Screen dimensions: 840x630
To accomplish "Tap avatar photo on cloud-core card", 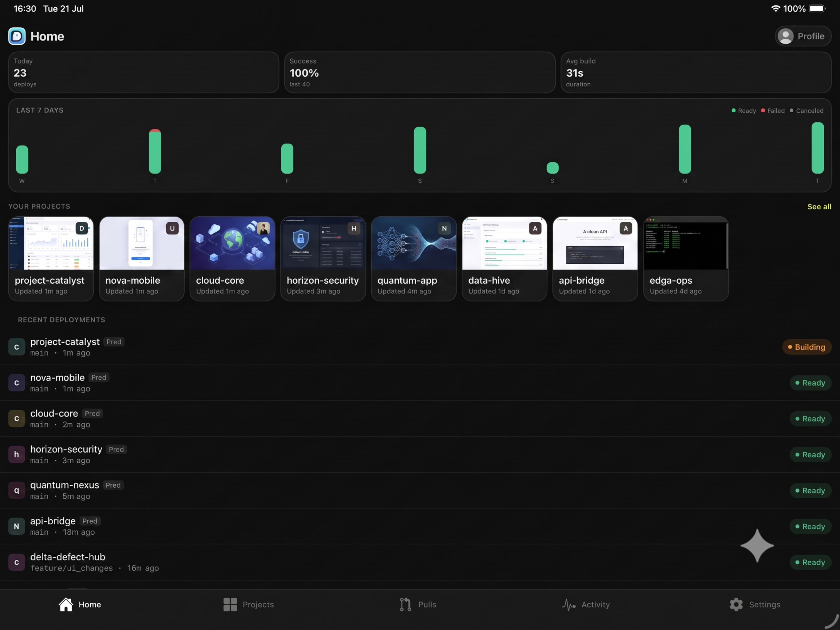I will pos(263,228).
